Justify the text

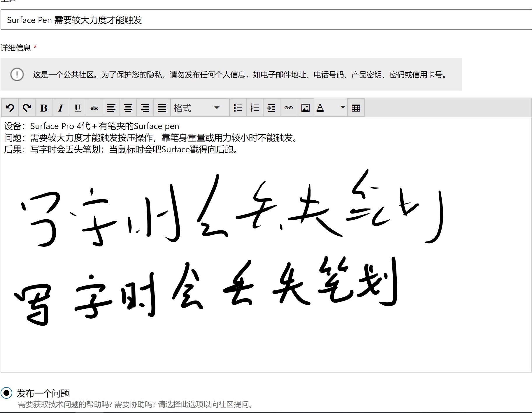(x=162, y=108)
